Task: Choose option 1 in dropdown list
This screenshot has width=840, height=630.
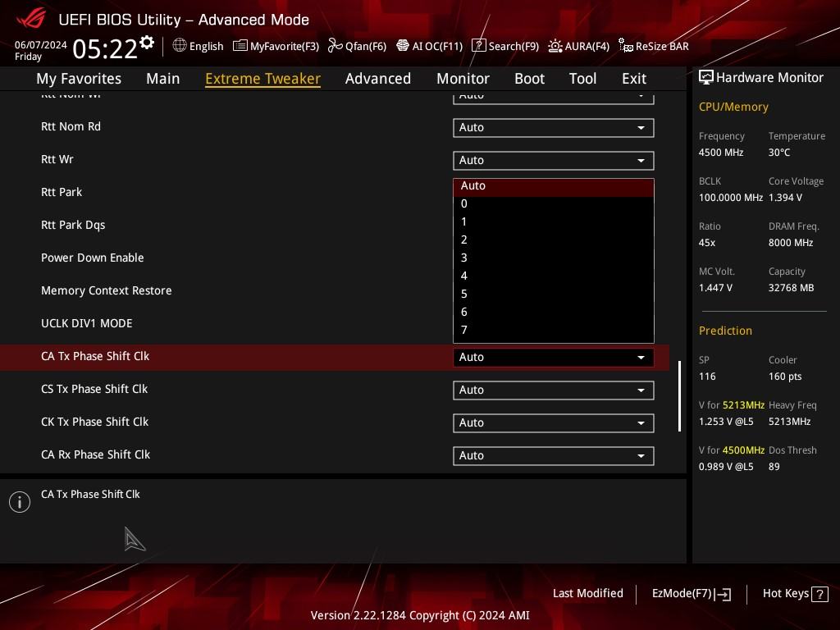Action: coord(554,221)
